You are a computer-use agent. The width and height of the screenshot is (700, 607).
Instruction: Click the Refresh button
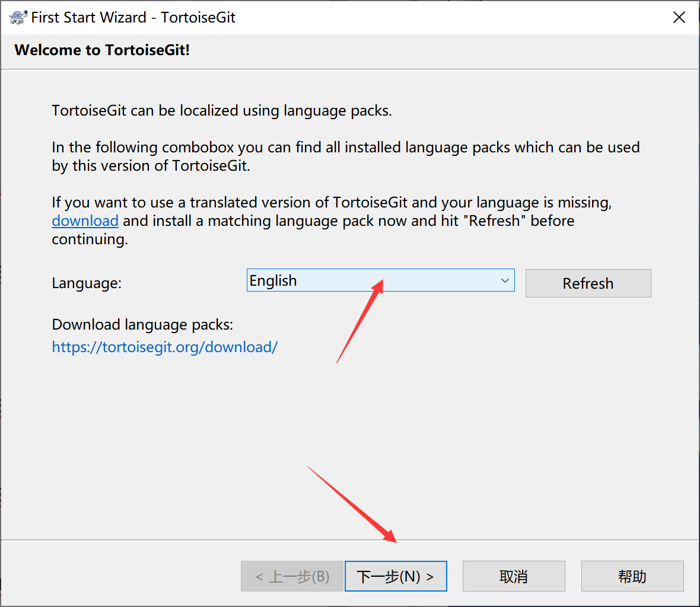(588, 283)
